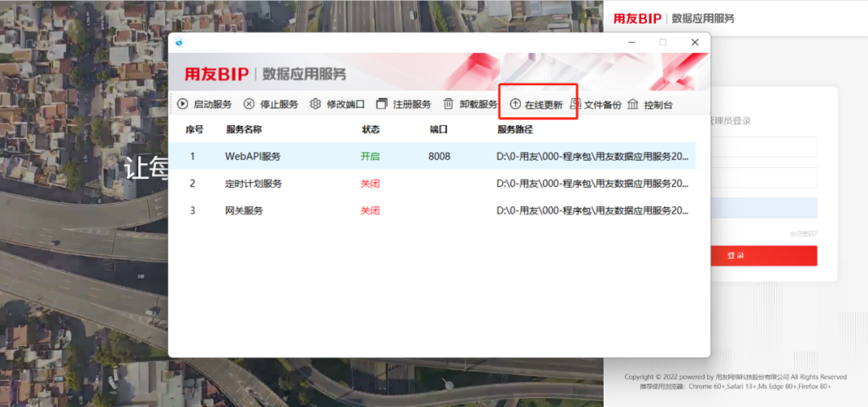Start 在线更新 online update

click(537, 104)
